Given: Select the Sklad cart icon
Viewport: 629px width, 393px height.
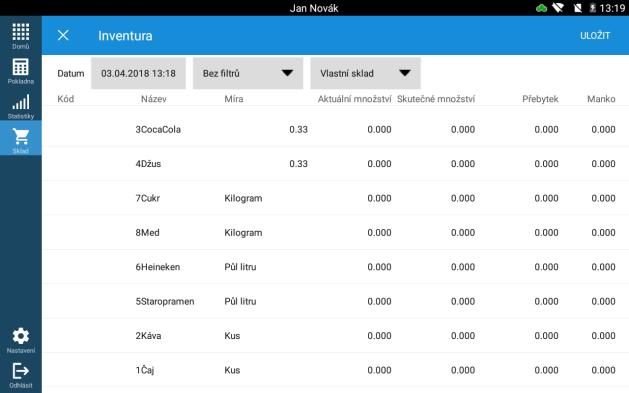Looking at the screenshot, I should pyautogui.click(x=20, y=137).
